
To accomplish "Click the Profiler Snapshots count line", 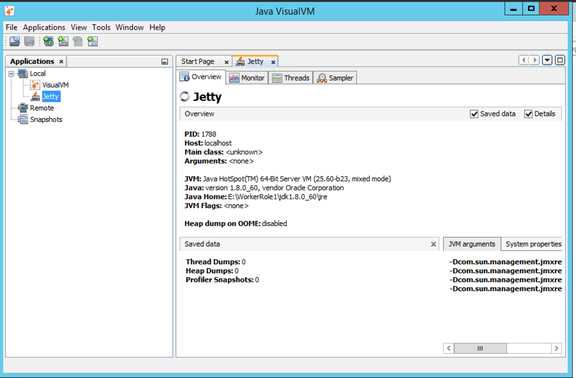I will point(222,280).
